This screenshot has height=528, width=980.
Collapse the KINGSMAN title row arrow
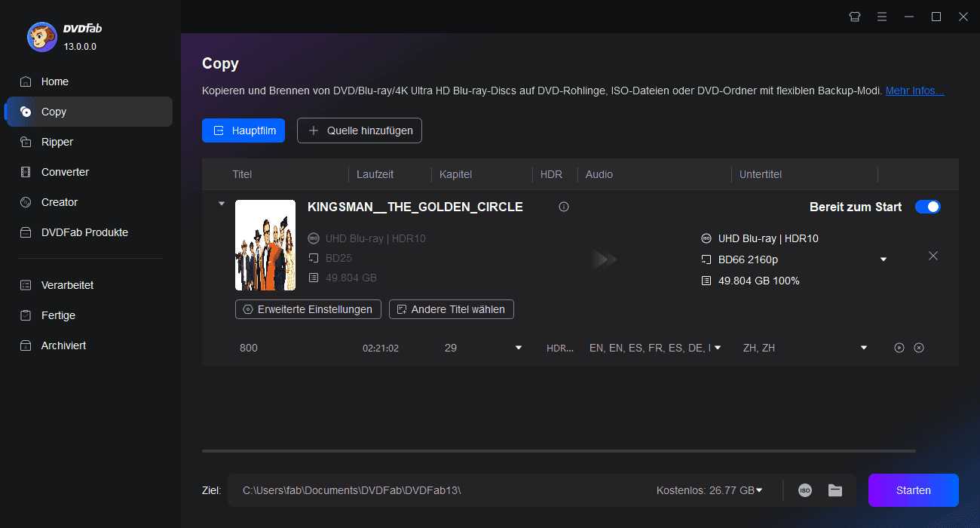pos(221,204)
